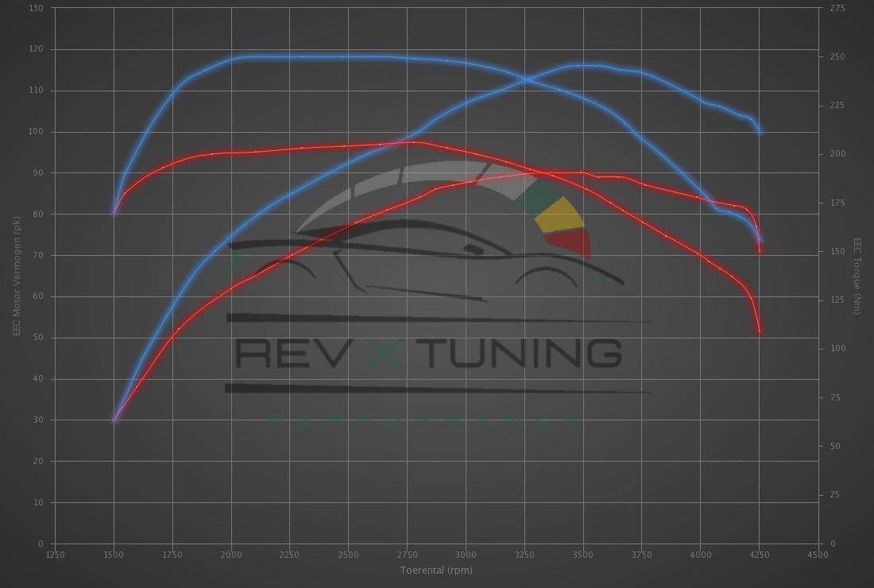
Task: Click the EEC Torque (Nm) axis title
Action: pyautogui.click(x=857, y=276)
